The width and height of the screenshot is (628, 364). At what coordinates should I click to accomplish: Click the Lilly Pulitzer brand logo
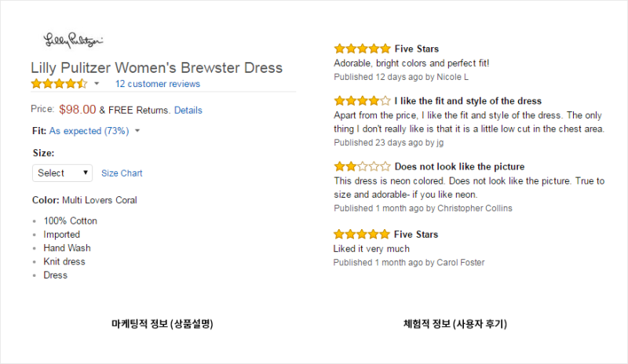click(73, 40)
